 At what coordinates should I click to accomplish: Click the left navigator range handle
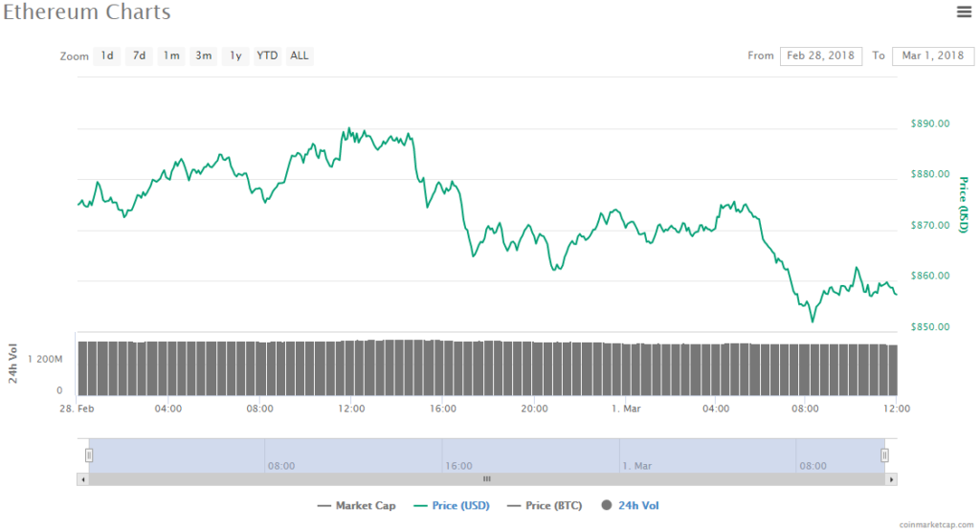click(89, 455)
